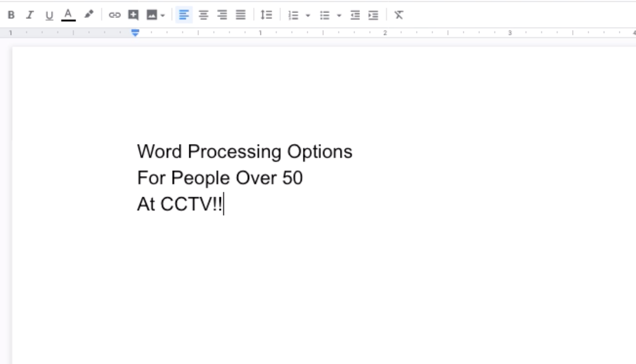The image size is (636, 364).
Task: Open the insert image dropdown arrow
Action: click(163, 16)
